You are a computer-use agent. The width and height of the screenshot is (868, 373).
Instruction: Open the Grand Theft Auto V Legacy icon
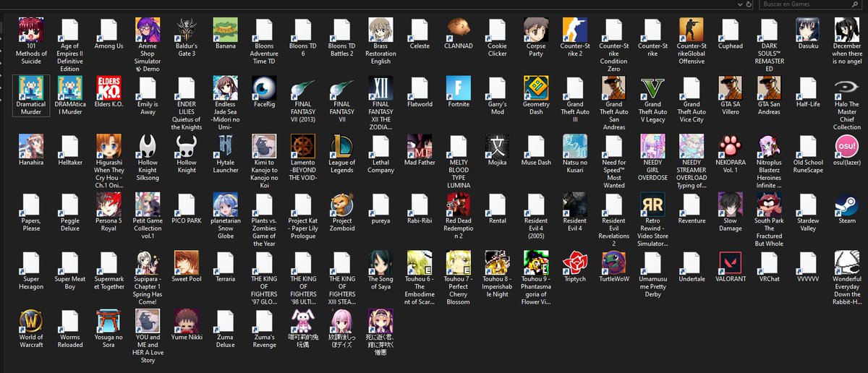click(x=652, y=87)
